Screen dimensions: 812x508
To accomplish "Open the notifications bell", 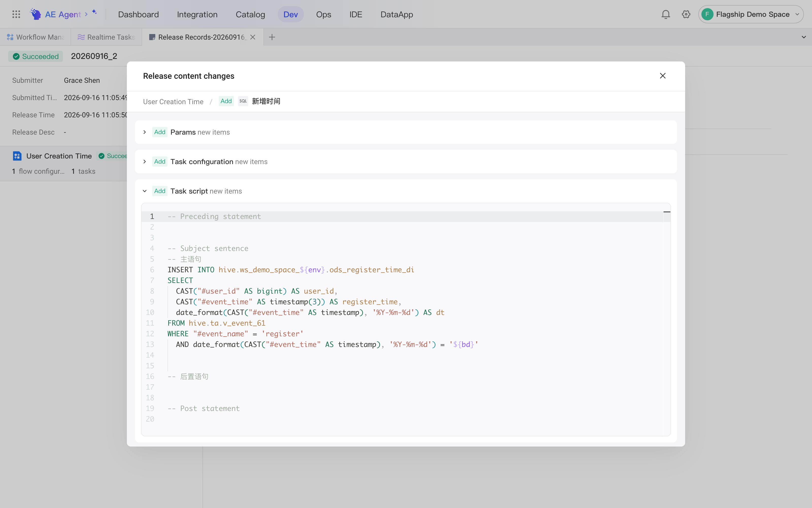I will (x=666, y=14).
